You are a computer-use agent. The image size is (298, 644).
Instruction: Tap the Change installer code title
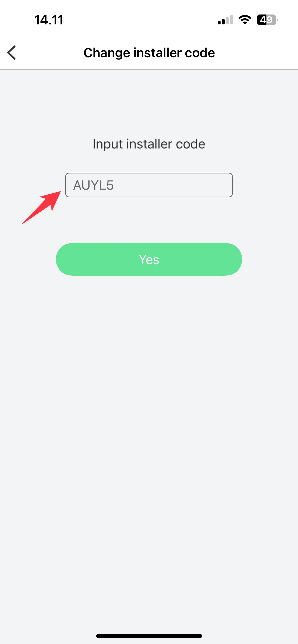[149, 53]
